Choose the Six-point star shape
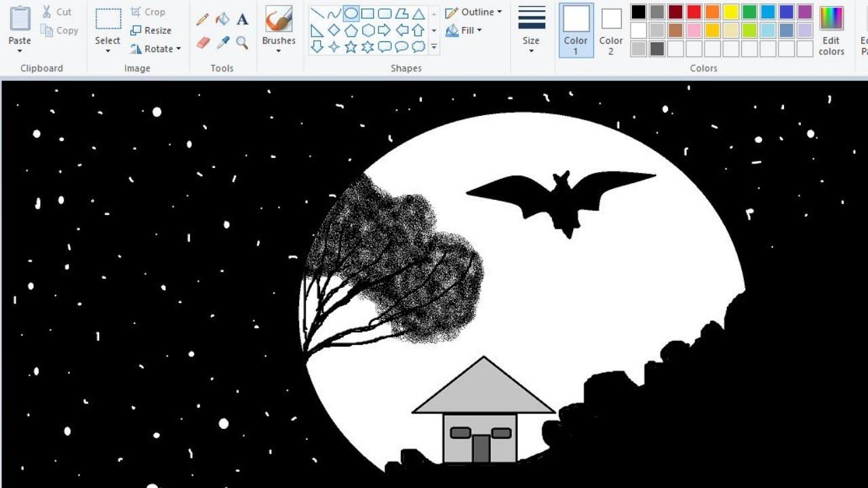This screenshot has height=488, width=868. [x=368, y=47]
